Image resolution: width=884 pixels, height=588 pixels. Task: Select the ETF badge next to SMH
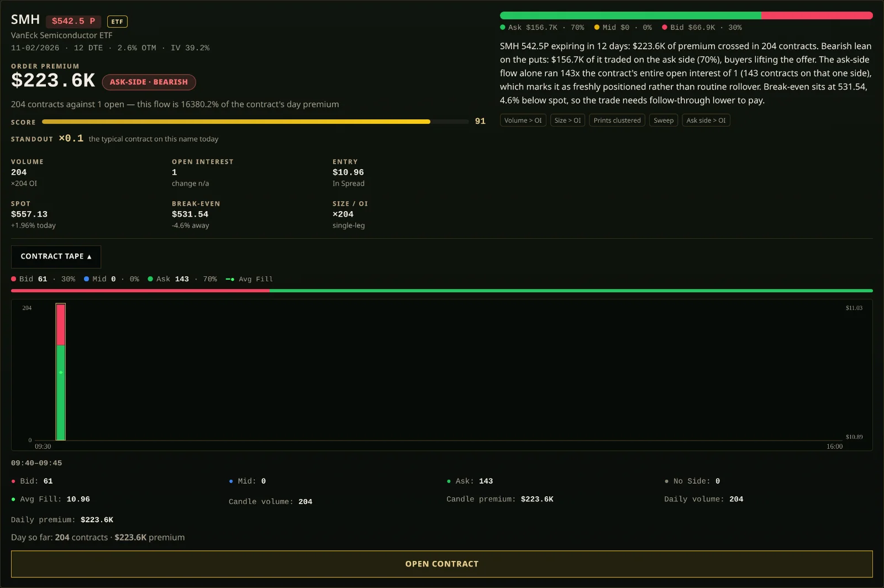click(x=117, y=22)
